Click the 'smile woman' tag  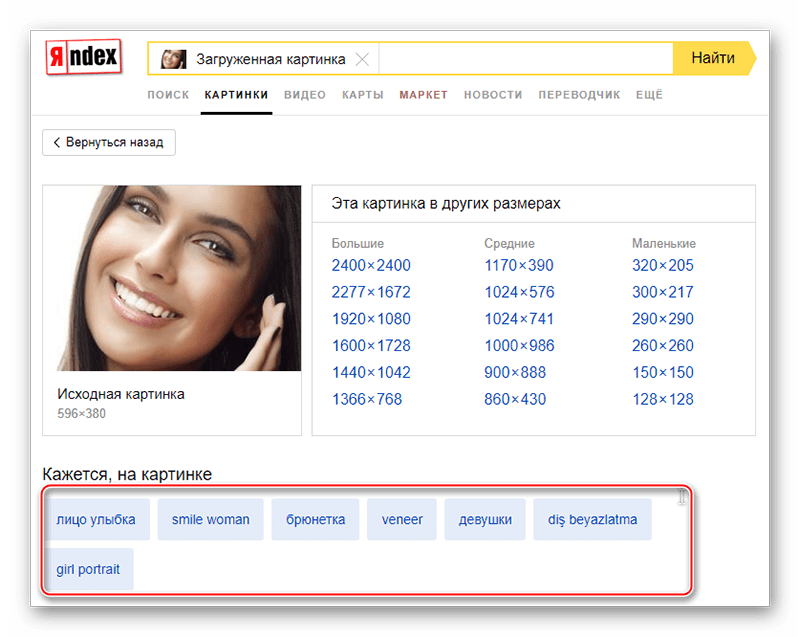pyautogui.click(x=210, y=520)
